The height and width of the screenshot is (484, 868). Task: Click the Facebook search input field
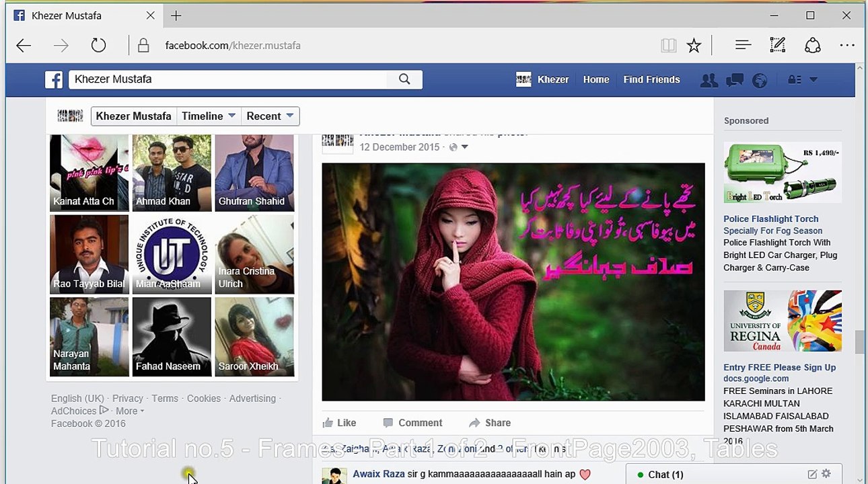229,79
